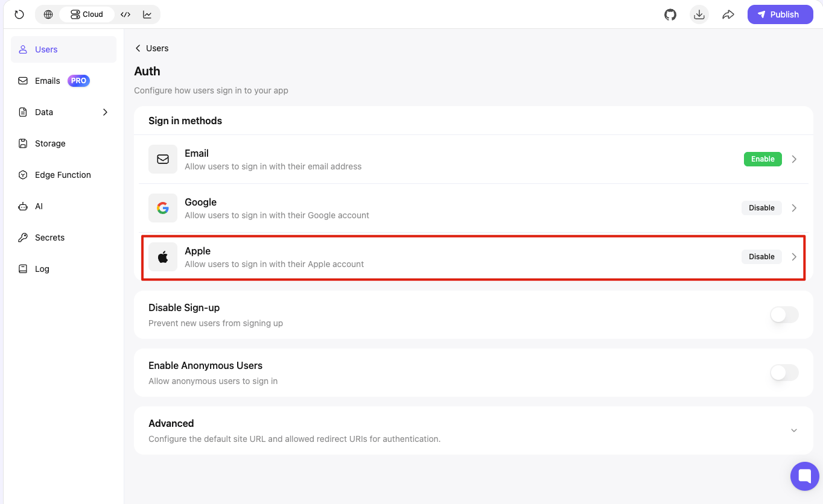Open Google sign-in settings chevron
Screen dimensions: 823x504
pyautogui.click(x=794, y=208)
